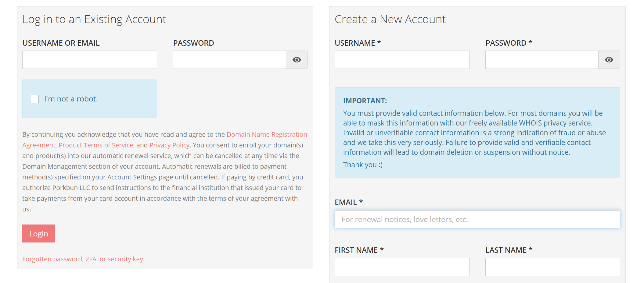Click the Create a New Account heading
Viewport: 644px width, 283px height.
390,19
